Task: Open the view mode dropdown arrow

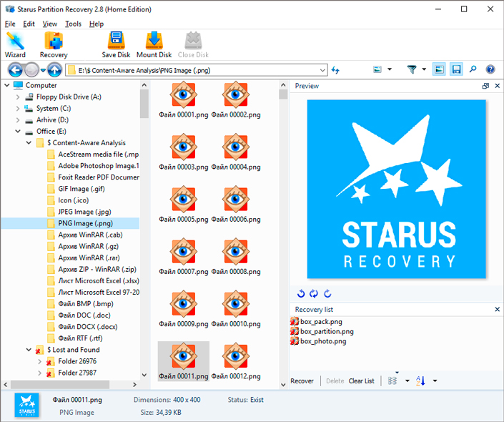Action: (390, 69)
